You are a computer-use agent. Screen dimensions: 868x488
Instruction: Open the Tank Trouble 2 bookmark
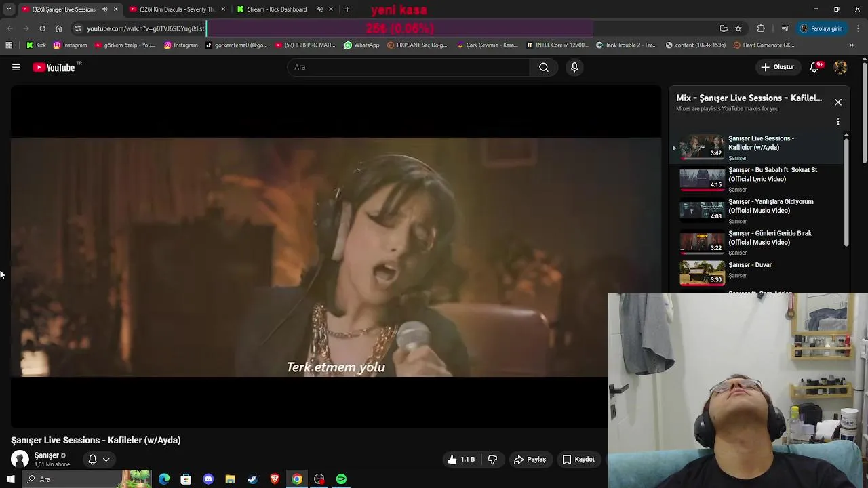point(626,45)
